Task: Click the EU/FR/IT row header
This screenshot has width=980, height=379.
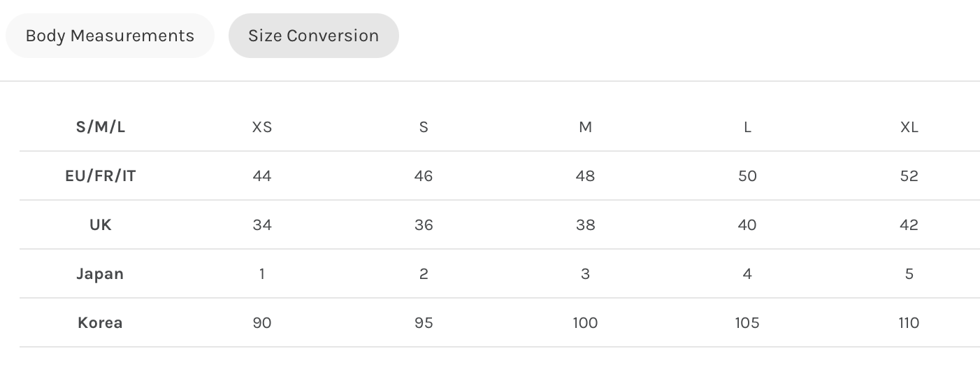Action: pos(101,176)
